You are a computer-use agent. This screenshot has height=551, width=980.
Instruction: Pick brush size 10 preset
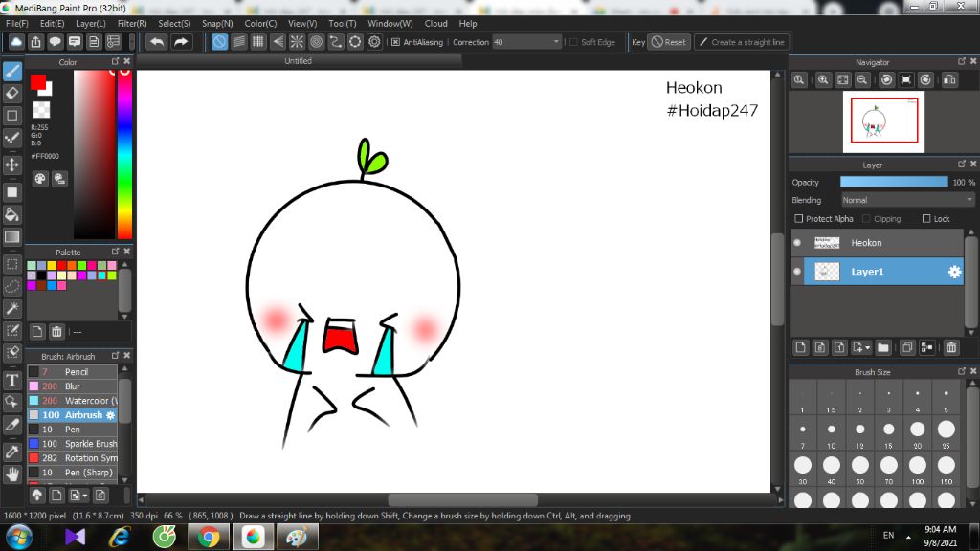coord(832,433)
